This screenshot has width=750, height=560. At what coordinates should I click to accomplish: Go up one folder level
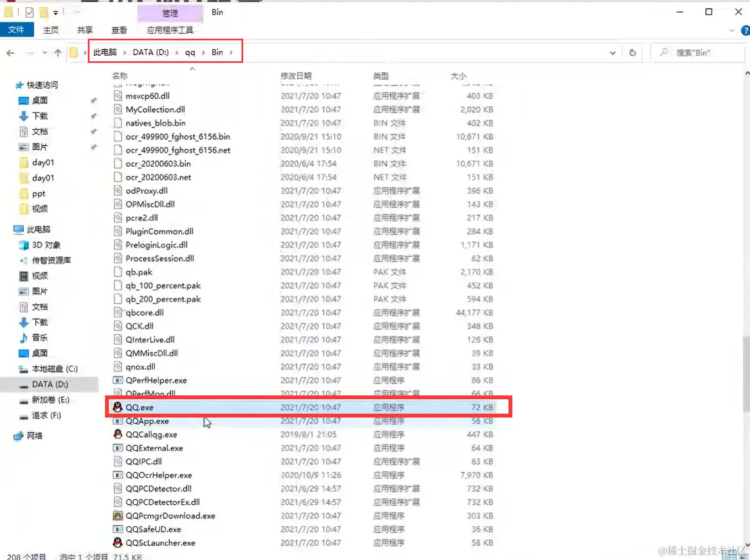[58, 52]
